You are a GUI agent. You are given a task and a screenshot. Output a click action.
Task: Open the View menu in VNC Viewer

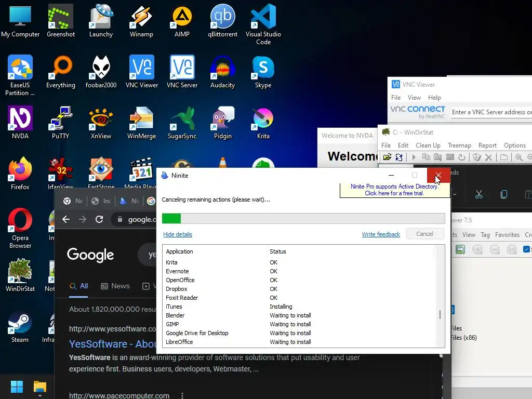(414, 97)
